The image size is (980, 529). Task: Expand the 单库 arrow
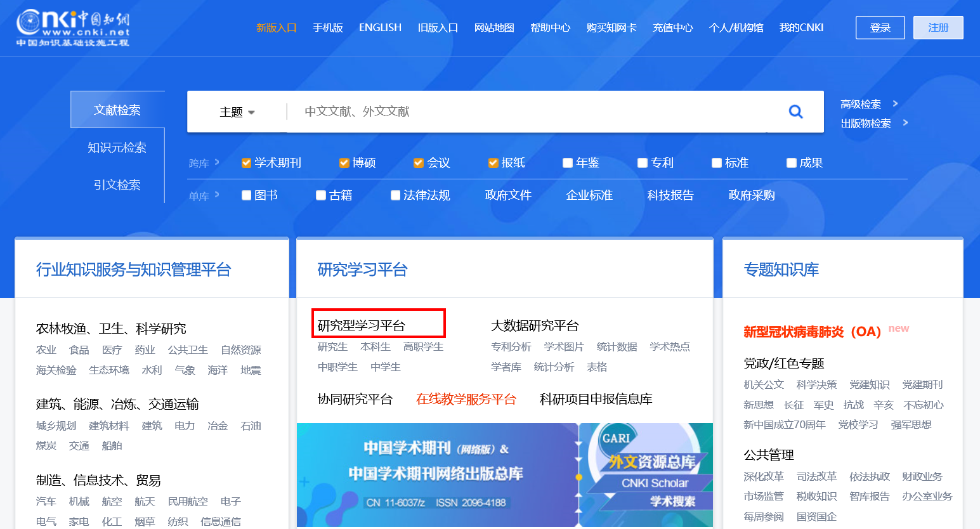click(217, 195)
